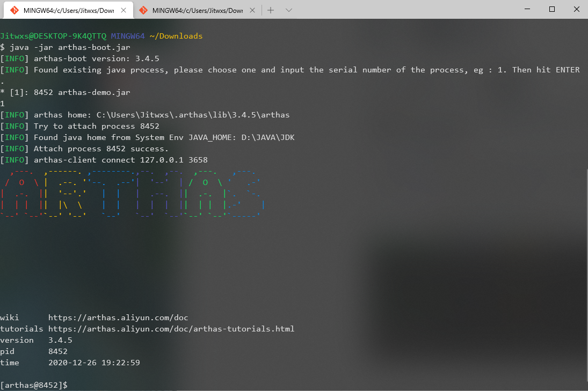The width and height of the screenshot is (588, 391).
Task: Click the time value 2020-12-26 19:22:59
Action: [x=94, y=363]
